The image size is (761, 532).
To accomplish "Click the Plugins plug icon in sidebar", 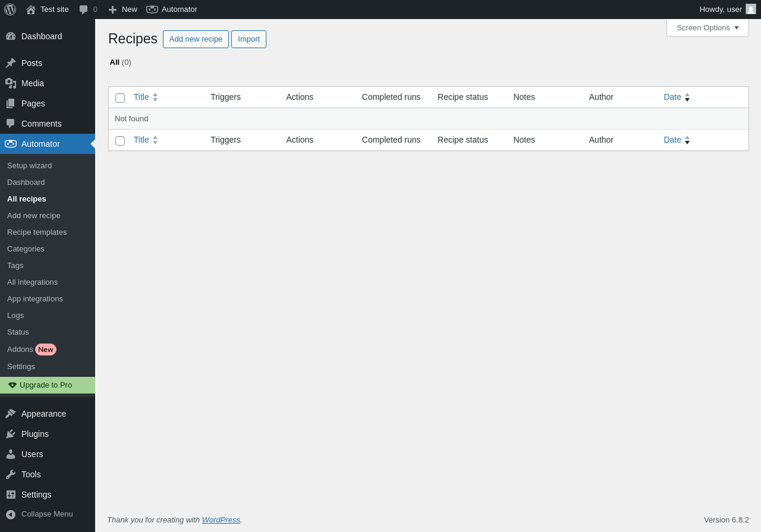I will coord(11,434).
